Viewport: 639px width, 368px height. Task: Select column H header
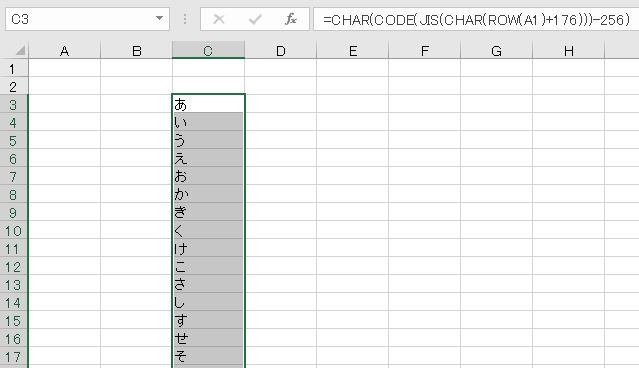tap(568, 51)
